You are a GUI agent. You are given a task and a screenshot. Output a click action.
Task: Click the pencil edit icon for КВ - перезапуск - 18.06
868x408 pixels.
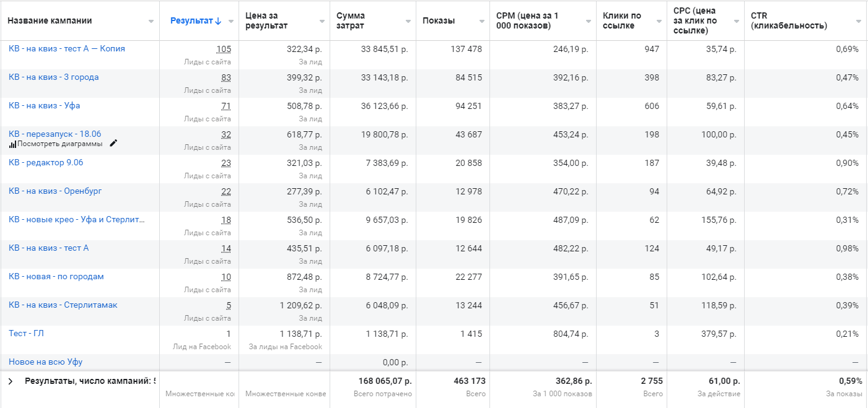[x=113, y=144]
